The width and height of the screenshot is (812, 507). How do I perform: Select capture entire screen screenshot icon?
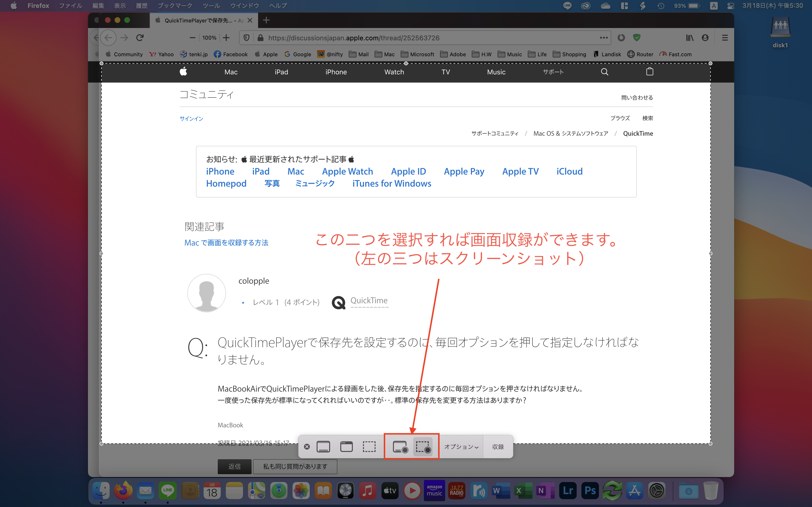(323, 447)
